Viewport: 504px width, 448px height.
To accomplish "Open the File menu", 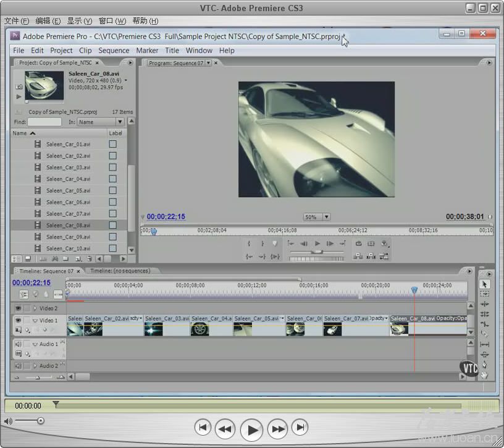I will click(x=19, y=51).
